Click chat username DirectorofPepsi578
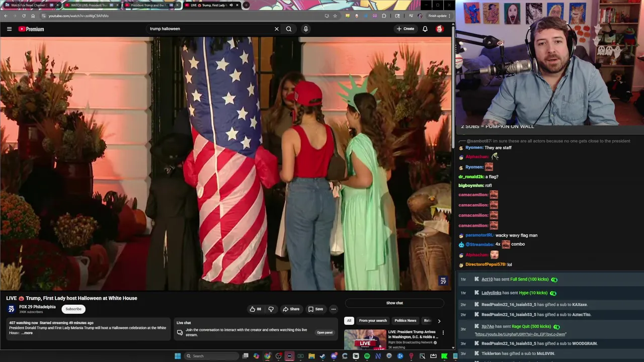Image resolution: width=644 pixels, height=362 pixels. [486, 264]
